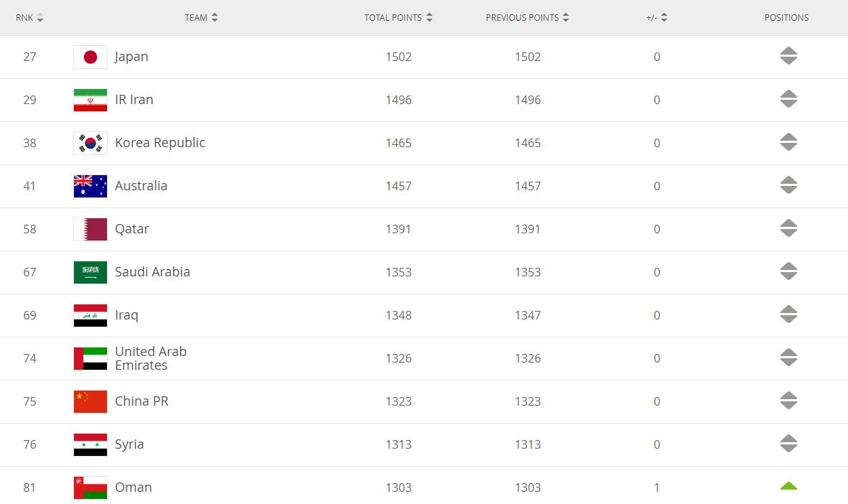Image resolution: width=848 pixels, height=504 pixels.
Task: Click the Oman flag icon
Action: pyautogui.click(x=90, y=487)
